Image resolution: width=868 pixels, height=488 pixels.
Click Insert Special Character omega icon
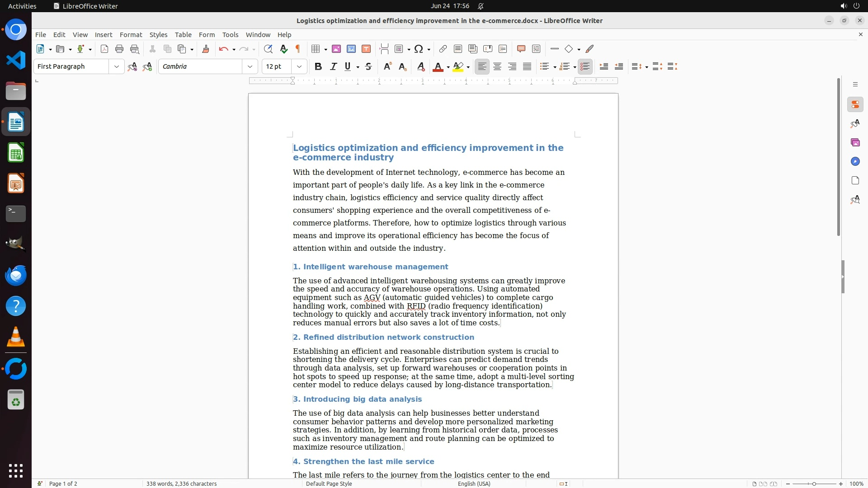point(419,49)
